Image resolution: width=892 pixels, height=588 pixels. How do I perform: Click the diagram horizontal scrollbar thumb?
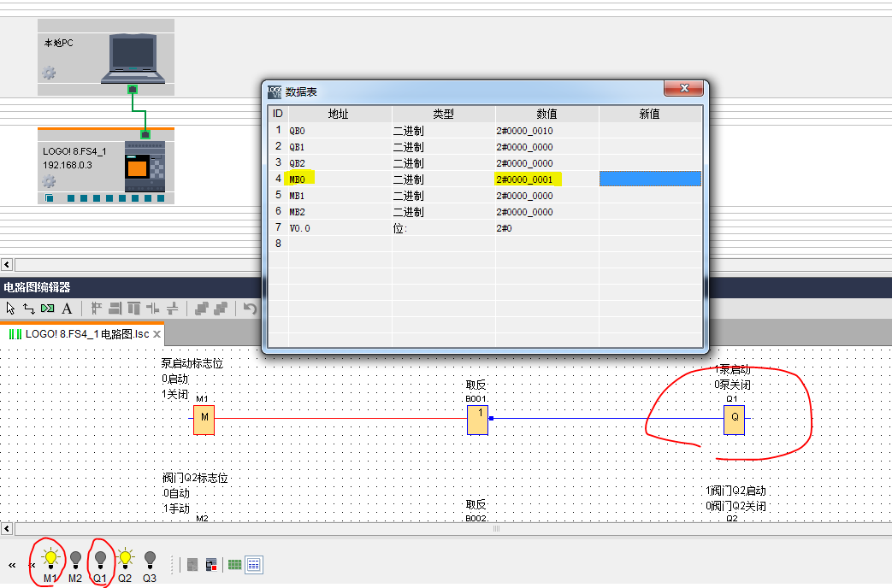(496, 529)
